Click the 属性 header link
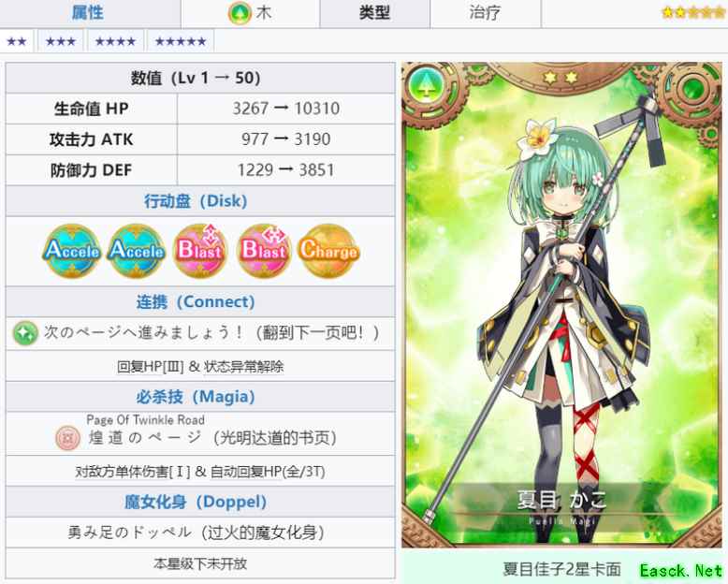This screenshot has width=728, height=584. click(87, 12)
